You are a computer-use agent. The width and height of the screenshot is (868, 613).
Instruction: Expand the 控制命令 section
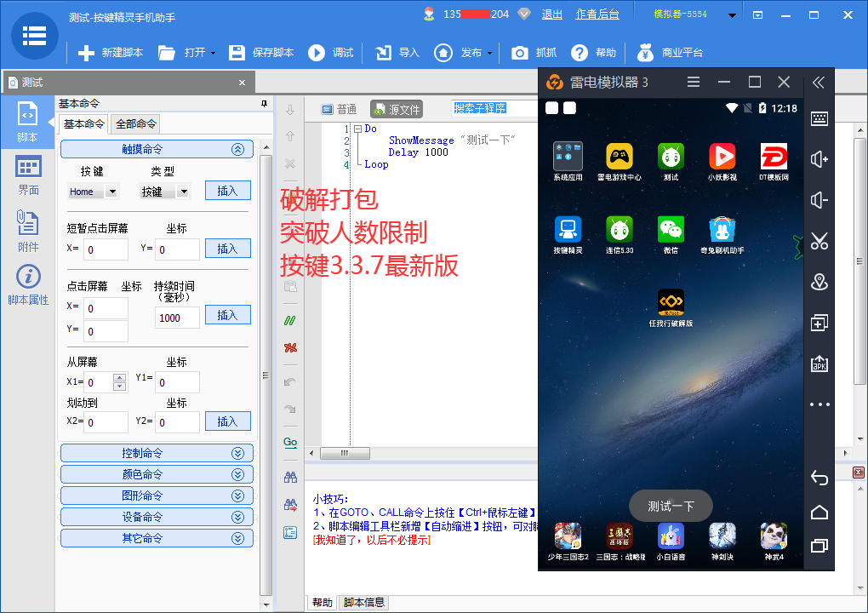pos(237,453)
